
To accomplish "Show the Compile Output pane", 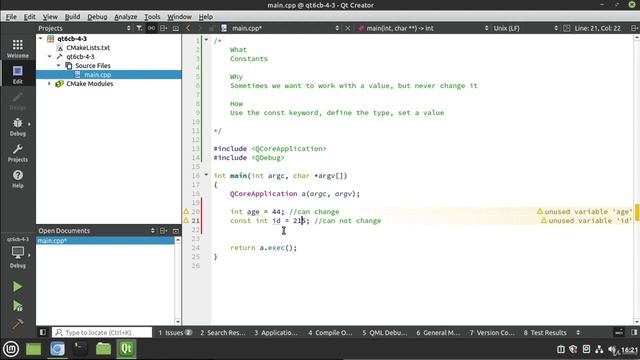I will pyautogui.click(x=330, y=332).
